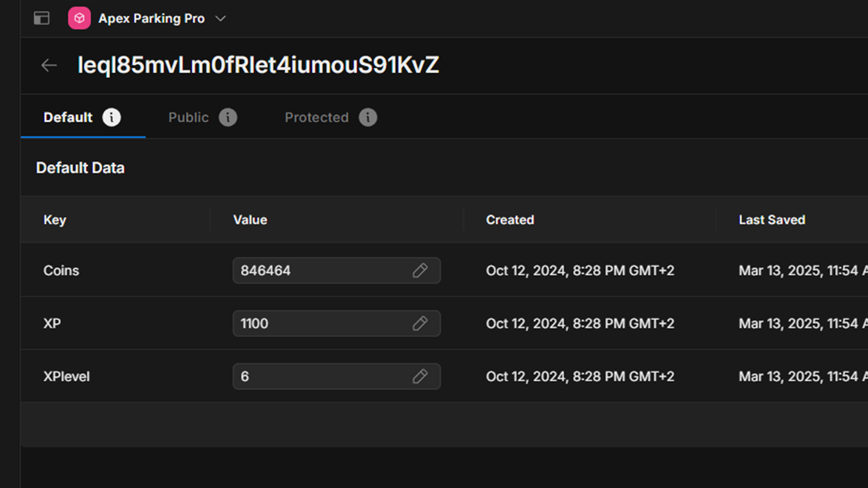Expand the Apex Parking Pro project dropdown
Viewport: 868px width, 488px height.
tap(220, 19)
